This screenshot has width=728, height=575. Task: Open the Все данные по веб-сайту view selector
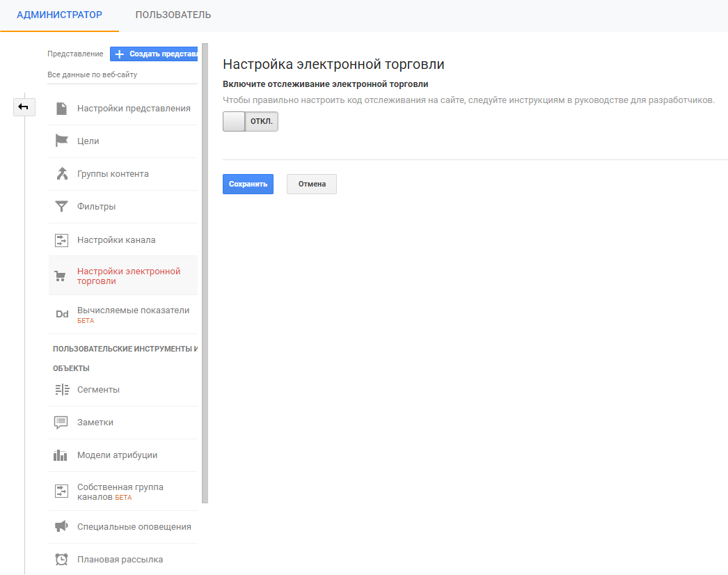coord(93,74)
